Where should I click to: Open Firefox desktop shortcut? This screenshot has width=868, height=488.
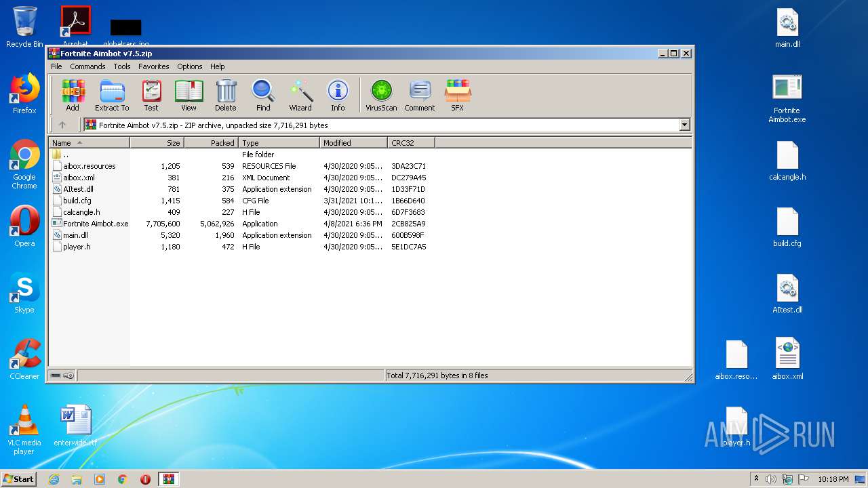click(x=24, y=94)
